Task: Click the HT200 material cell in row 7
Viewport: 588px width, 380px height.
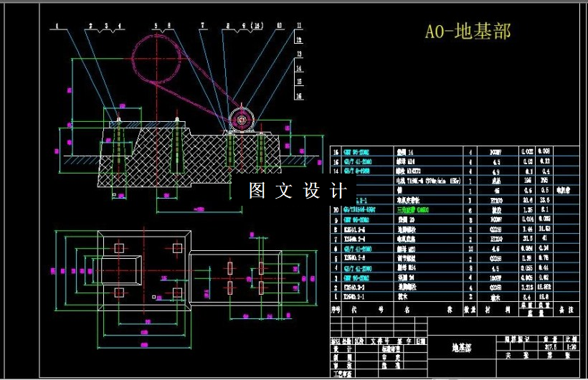Action: [x=495, y=239]
